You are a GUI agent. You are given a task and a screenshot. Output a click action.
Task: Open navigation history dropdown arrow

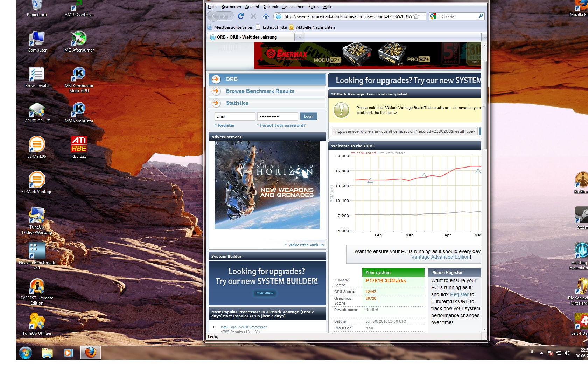point(231,16)
